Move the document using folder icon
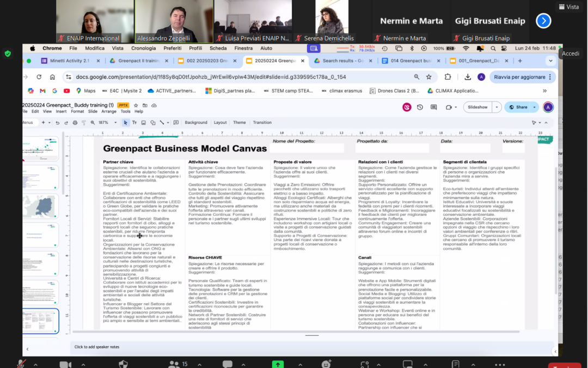This screenshot has height=368, width=588. point(145,106)
